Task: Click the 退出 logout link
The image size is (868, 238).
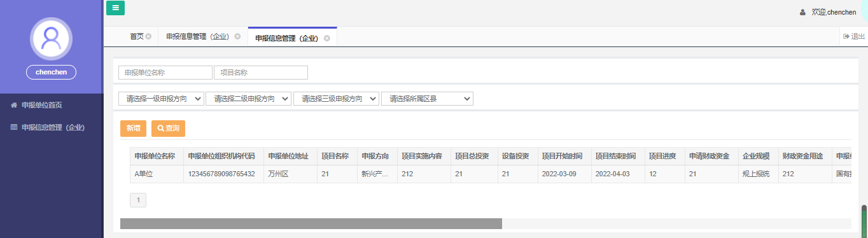Action: coord(854,36)
